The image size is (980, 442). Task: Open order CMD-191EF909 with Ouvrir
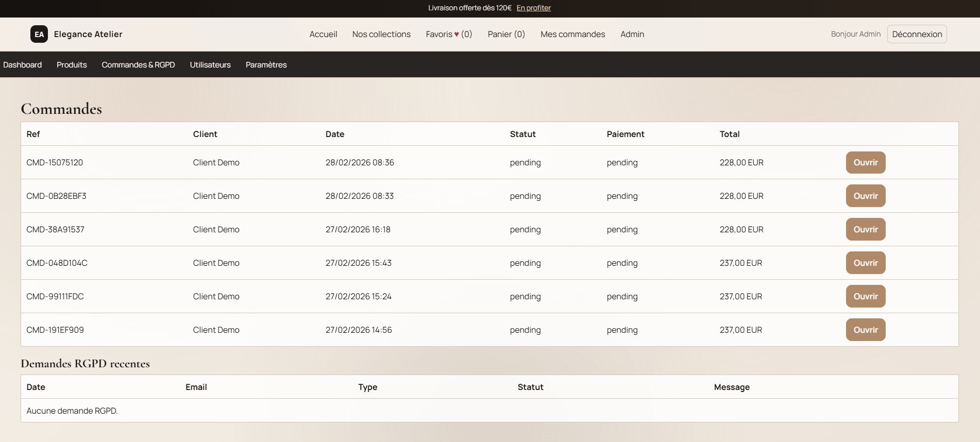pyautogui.click(x=866, y=330)
